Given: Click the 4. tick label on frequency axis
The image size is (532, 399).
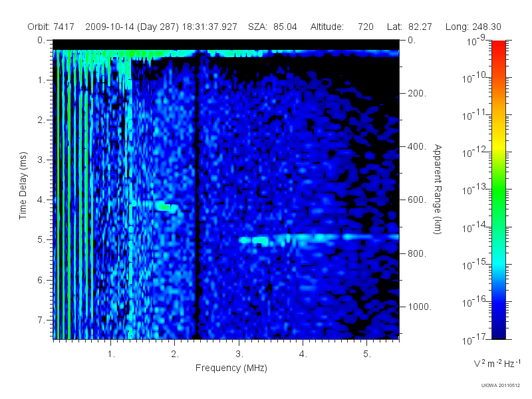Looking at the screenshot, I should tap(303, 354).
